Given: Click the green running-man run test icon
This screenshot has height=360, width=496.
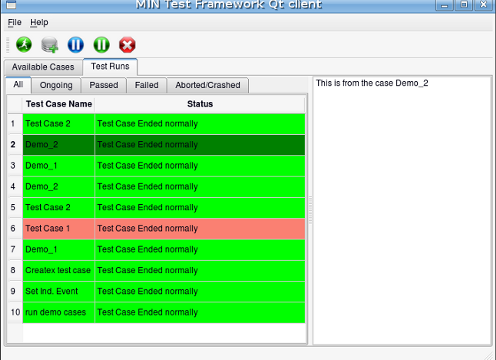Looking at the screenshot, I should [x=24, y=45].
